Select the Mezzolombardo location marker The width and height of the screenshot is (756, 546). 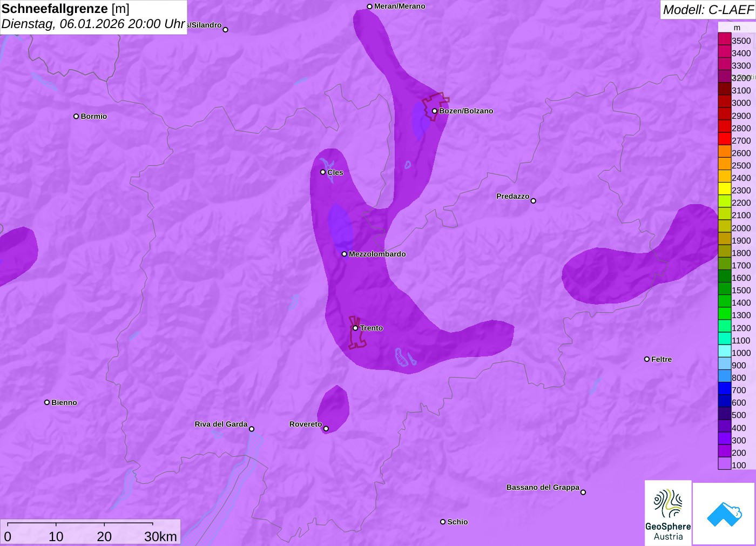pos(344,254)
